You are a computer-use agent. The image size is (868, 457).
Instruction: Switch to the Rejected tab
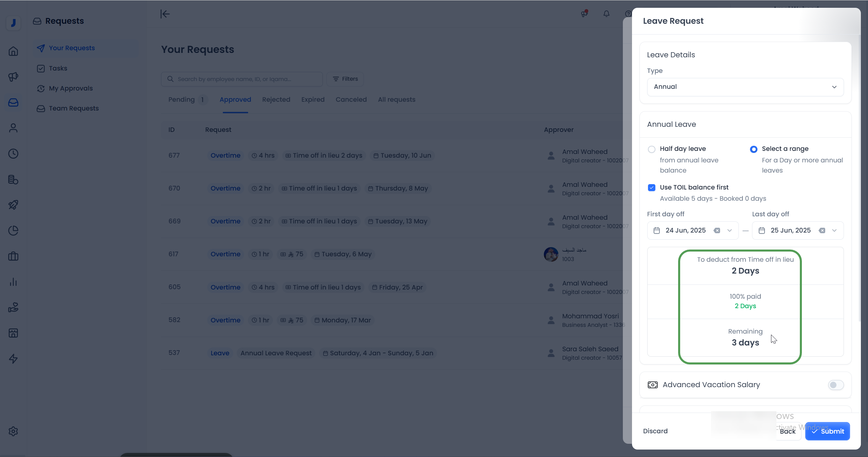tap(276, 99)
